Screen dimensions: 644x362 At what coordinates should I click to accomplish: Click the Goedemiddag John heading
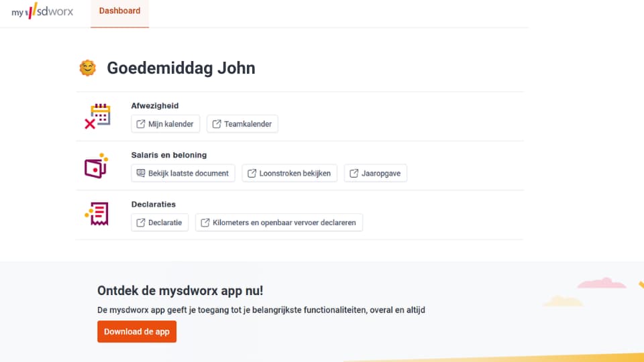[180, 68]
